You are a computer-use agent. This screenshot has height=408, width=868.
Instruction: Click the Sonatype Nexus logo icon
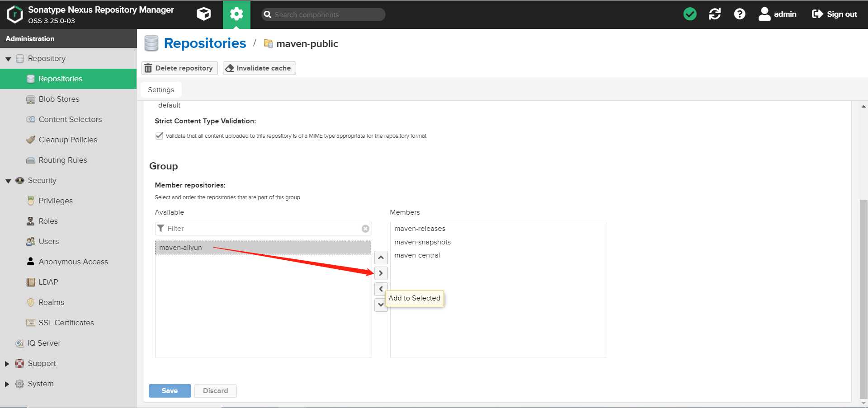[x=15, y=14]
